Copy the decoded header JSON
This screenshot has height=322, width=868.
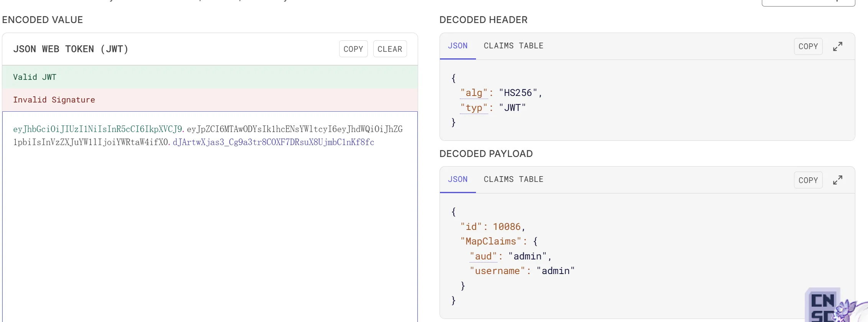(x=808, y=46)
